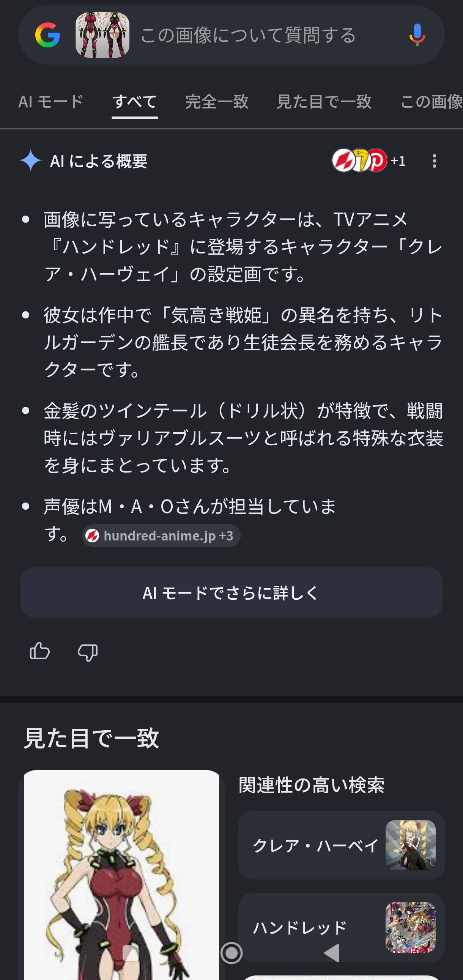Open the searched image thumbnail in search bar
Image resolution: width=463 pixels, height=980 pixels.
(102, 35)
